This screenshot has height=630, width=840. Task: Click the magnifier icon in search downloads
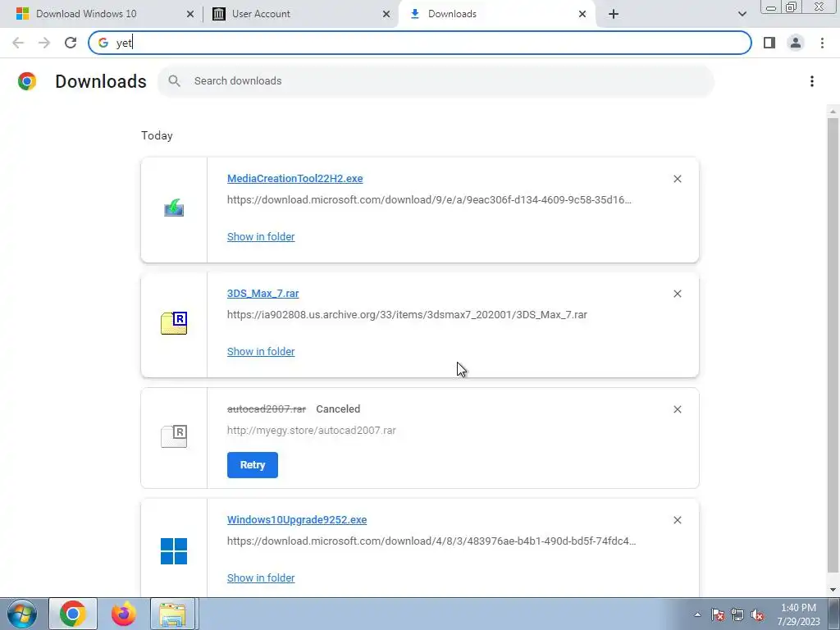point(174,81)
